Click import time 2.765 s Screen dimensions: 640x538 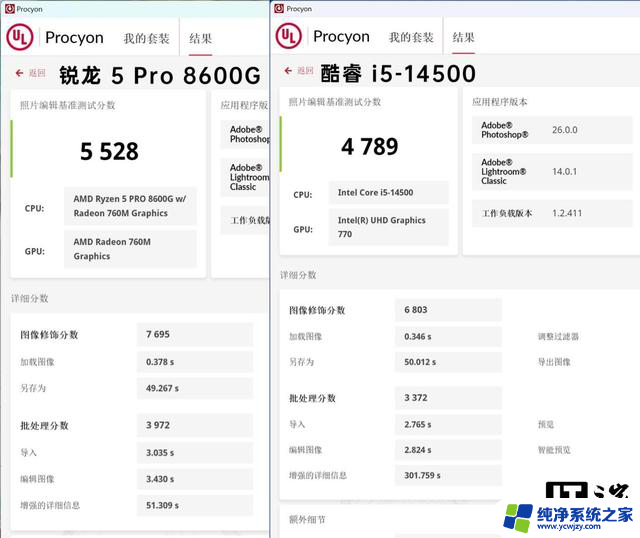pyautogui.click(x=448, y=425)
